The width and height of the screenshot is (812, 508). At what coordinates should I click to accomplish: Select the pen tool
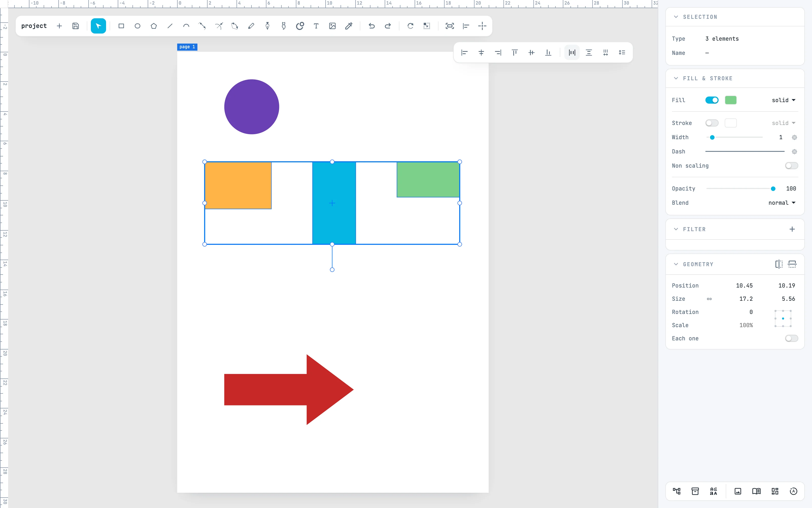(x=267, y=26)
